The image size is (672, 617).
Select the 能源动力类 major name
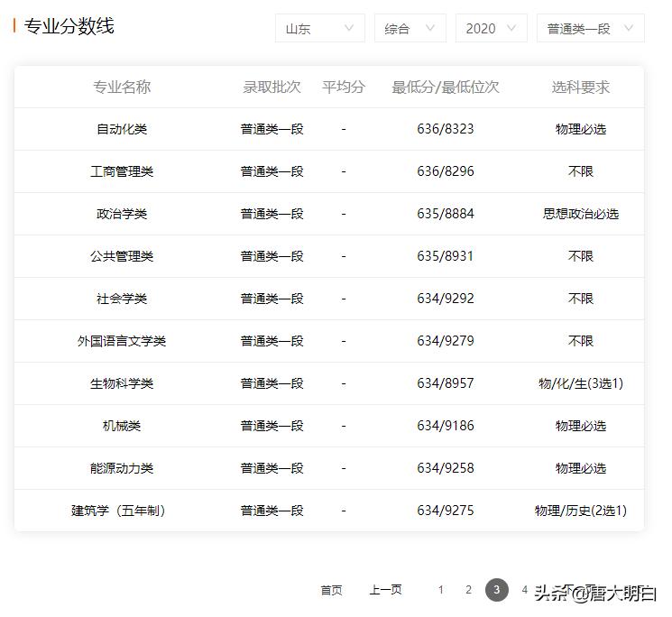pyautogui.click(x=122, y=468)
